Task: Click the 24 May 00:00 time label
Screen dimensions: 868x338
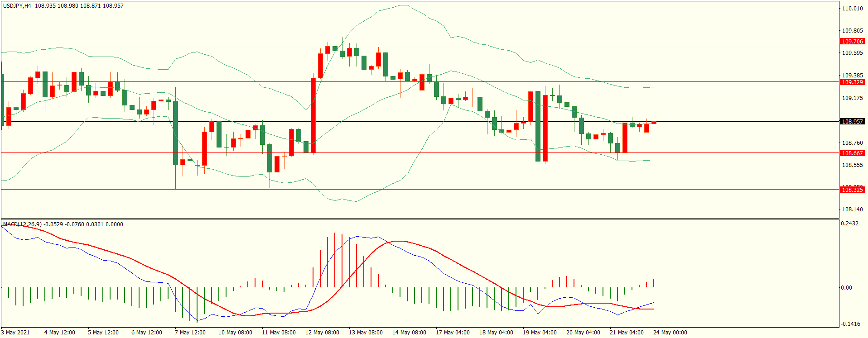Action: (x=670, y=333)
